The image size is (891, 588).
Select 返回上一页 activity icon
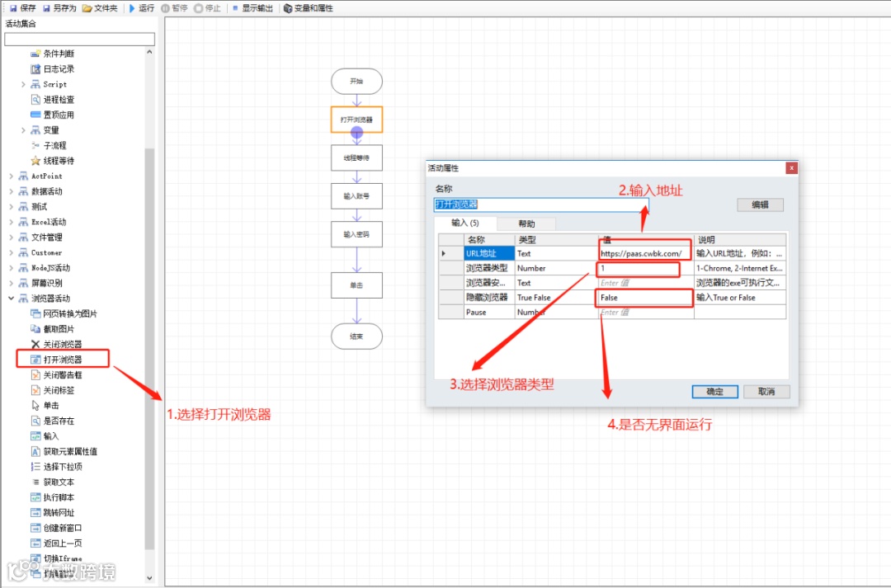(35, 543)
